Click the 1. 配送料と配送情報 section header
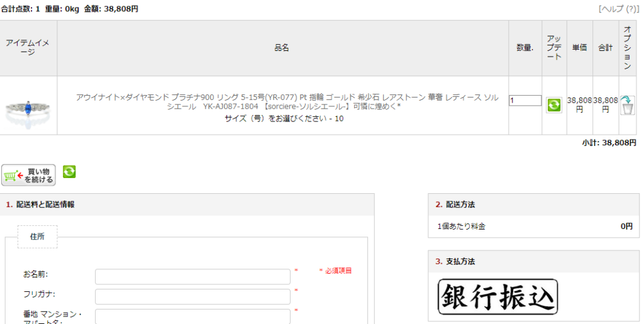Viewport: 644px width, 324px height. pyautogui.click(x=40, y=204)
